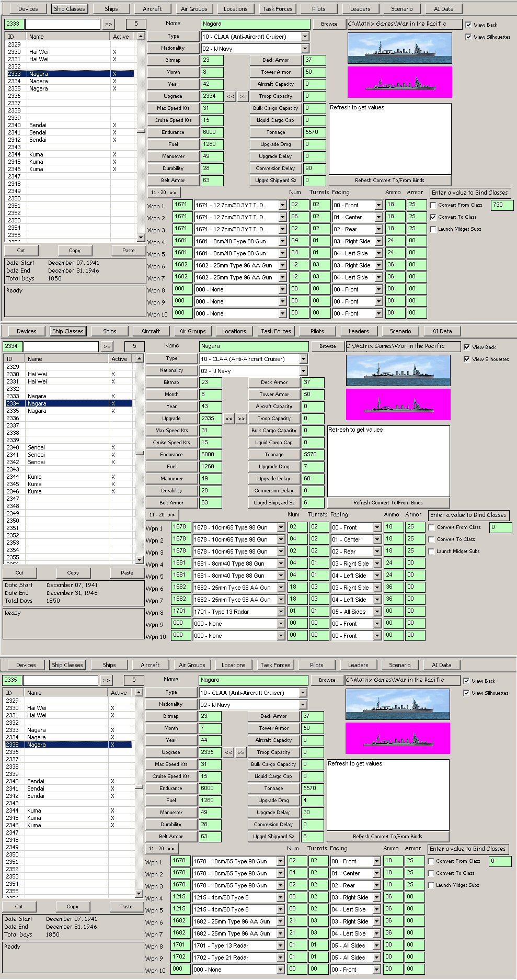Open the Type 21 Radar weapon dropdown in panel 2335
This screenshot has width=517, height=980.
tap(281, 958)
